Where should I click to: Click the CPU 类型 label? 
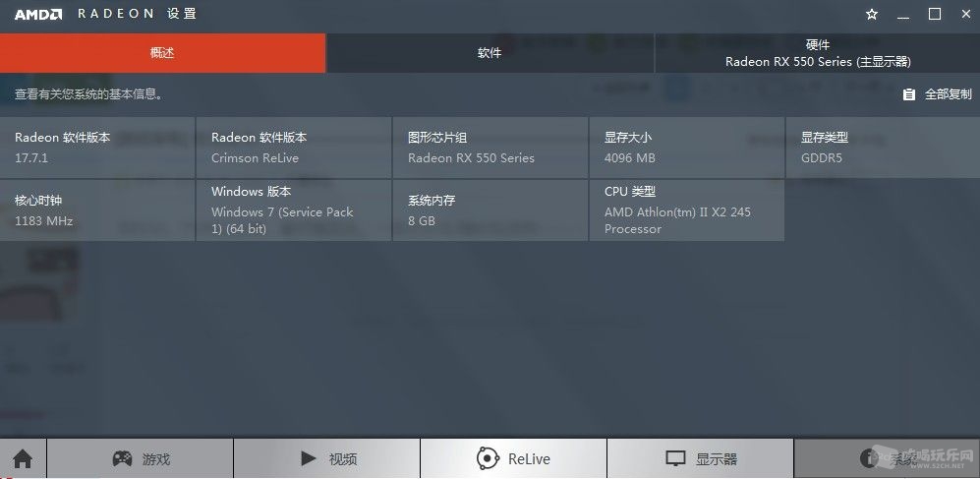630,192
